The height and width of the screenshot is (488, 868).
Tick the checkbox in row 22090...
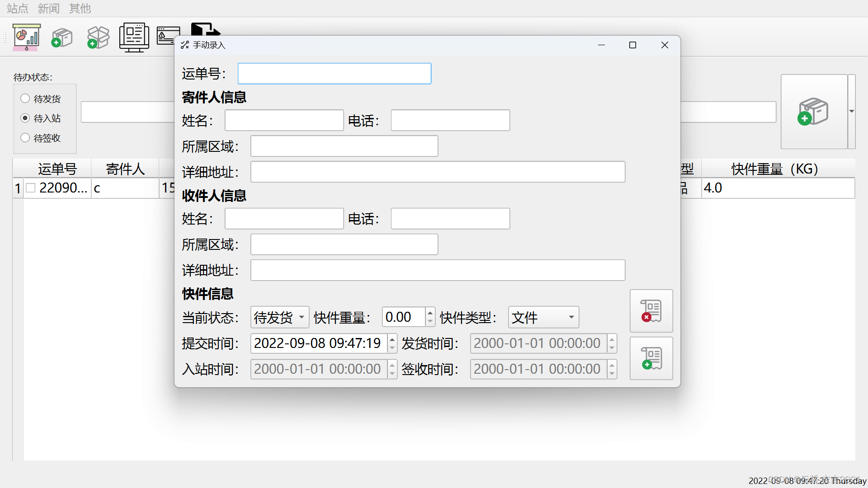[31, 188]
